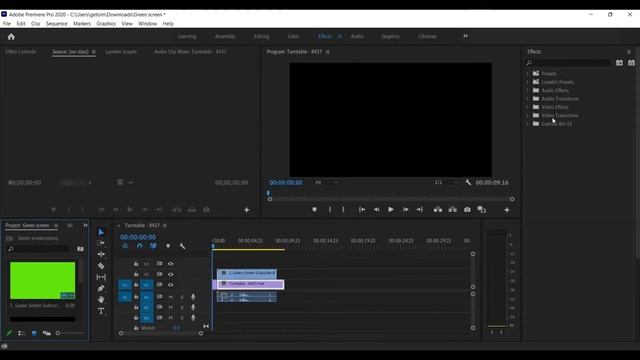Viewport: 640px width, 360px height.
Task: Select the Type tool
Action: tap(101, 311)
